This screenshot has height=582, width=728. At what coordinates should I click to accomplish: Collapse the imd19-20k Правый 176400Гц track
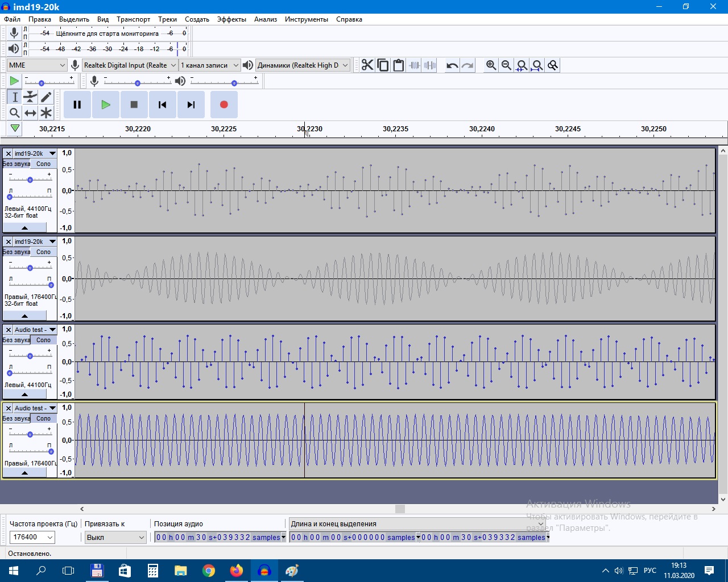coord(24,316)
